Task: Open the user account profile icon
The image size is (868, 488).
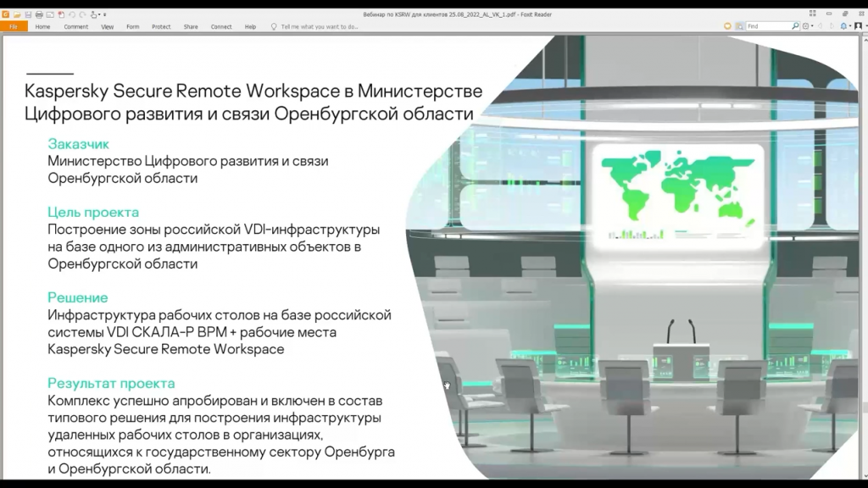Action: [858, 26]
